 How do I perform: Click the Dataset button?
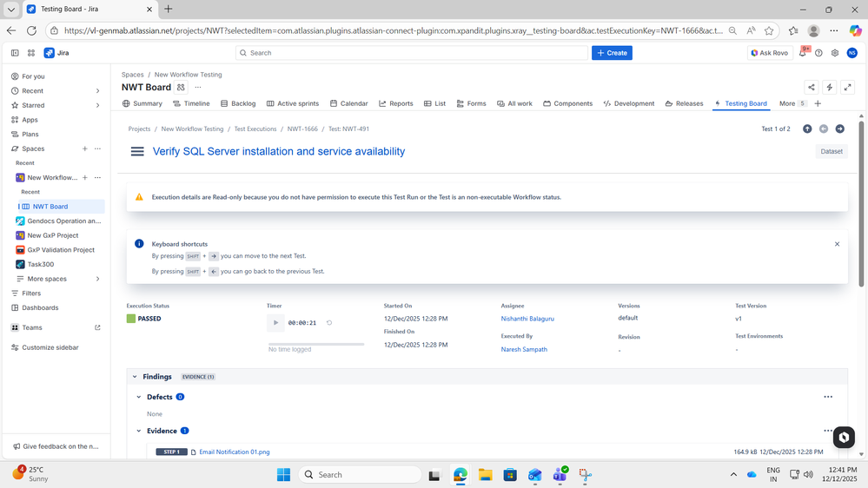(x=832, y=152)
